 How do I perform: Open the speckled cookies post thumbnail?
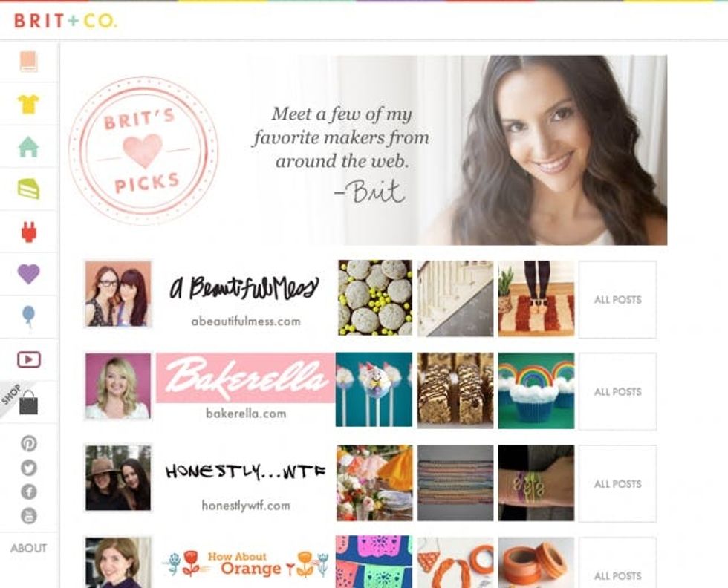click(375, 298)
